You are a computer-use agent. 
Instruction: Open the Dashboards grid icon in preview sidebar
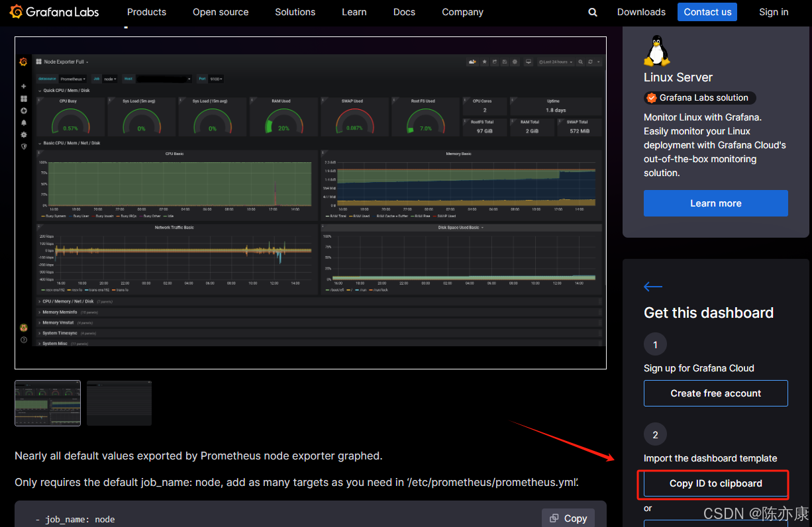(23, 98)
